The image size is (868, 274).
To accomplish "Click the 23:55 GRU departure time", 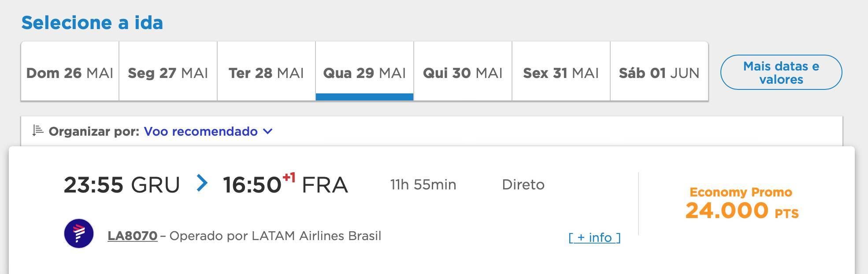I will tap(122, 185).
